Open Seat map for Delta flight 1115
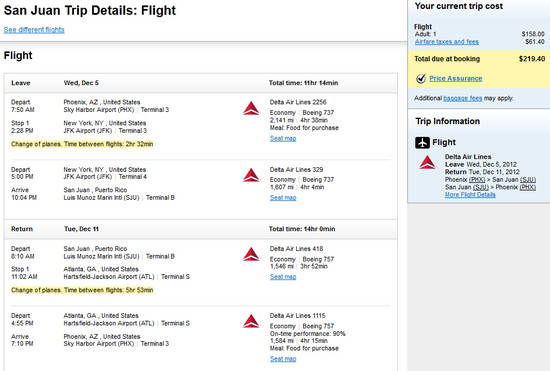This screenshot has height=371, width=550. point(283,359)
